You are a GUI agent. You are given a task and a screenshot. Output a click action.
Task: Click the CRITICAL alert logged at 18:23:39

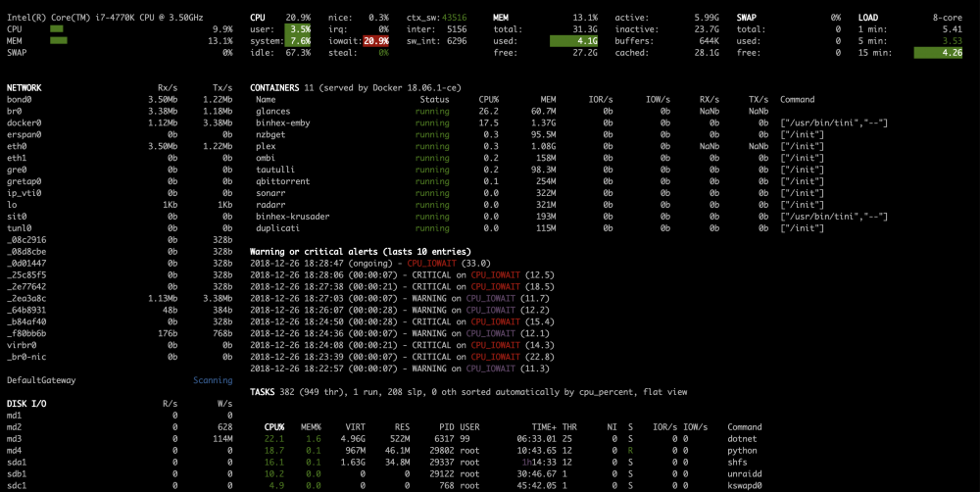(403, 357)
